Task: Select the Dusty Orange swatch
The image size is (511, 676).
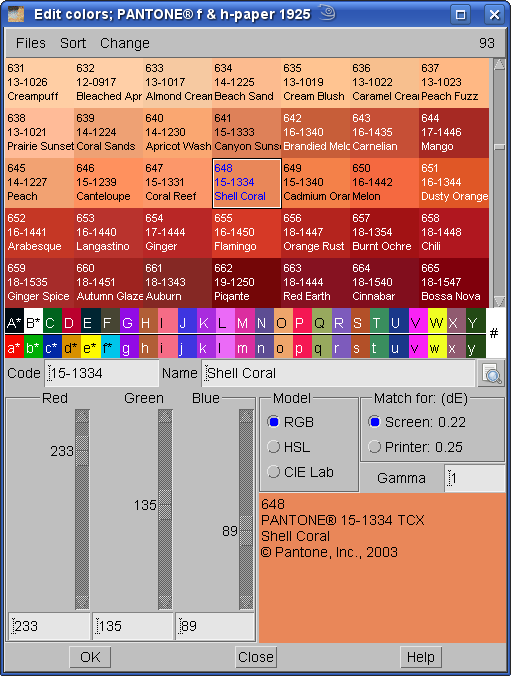Action: [454, 183]
